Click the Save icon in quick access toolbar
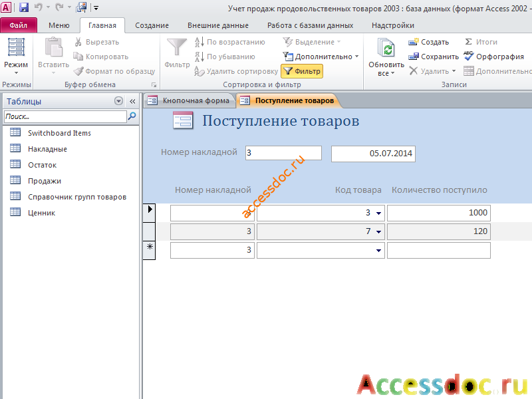 24,7
